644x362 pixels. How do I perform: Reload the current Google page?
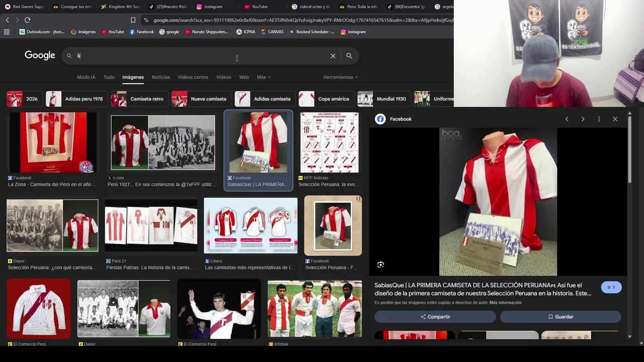(27, 20)
